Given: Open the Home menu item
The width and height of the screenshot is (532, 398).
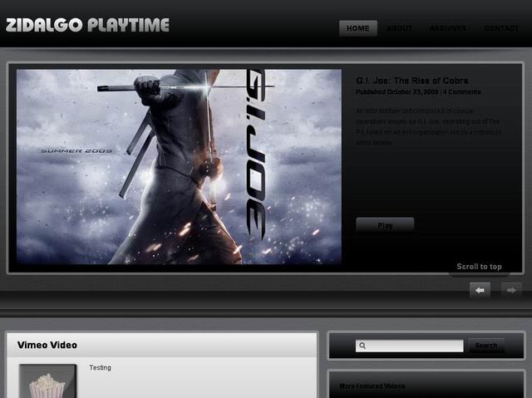Looking at the screenshot, I should 358,28.
